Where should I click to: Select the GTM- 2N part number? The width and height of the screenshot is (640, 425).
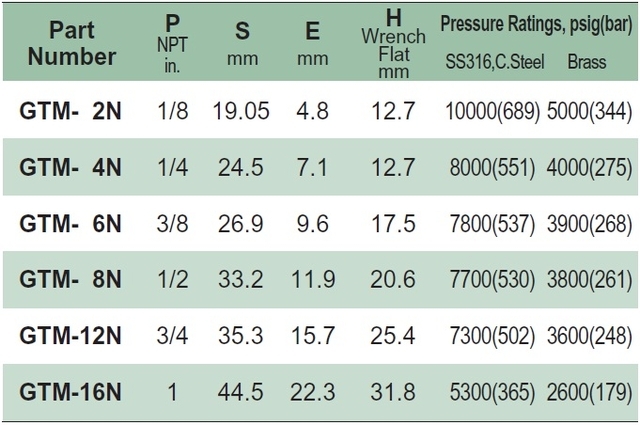tap(70, 111)
